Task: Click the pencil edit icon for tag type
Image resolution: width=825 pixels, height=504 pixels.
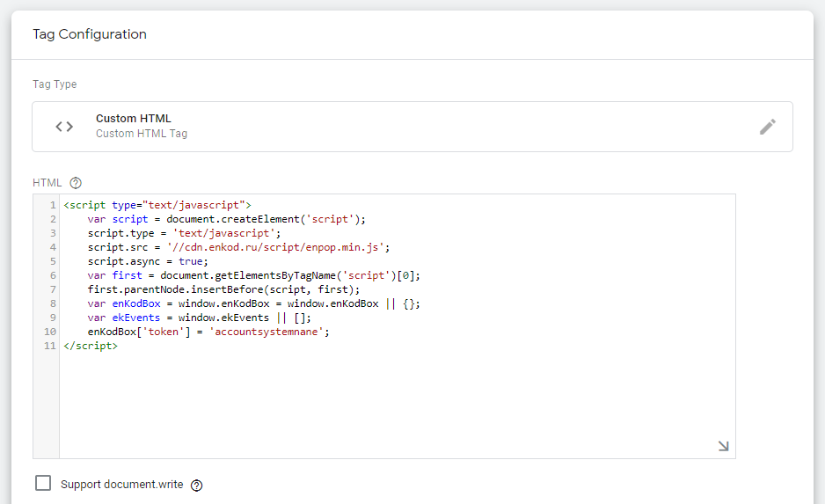Action: point(767,127)
